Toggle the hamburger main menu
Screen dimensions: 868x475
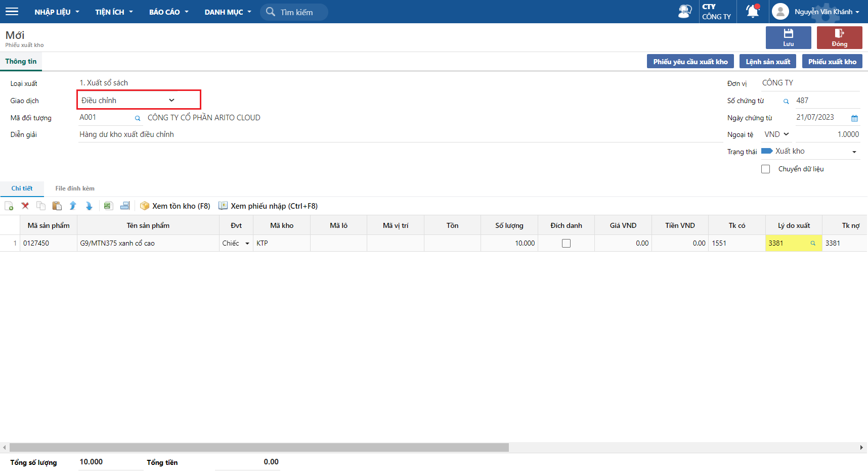[x=12, y=12]
